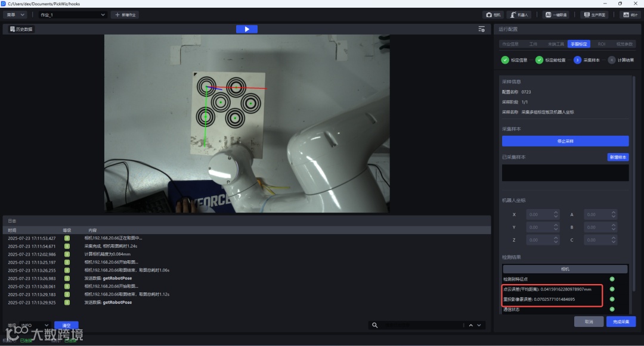Click the Z coordinate stepper arrows

556,240
